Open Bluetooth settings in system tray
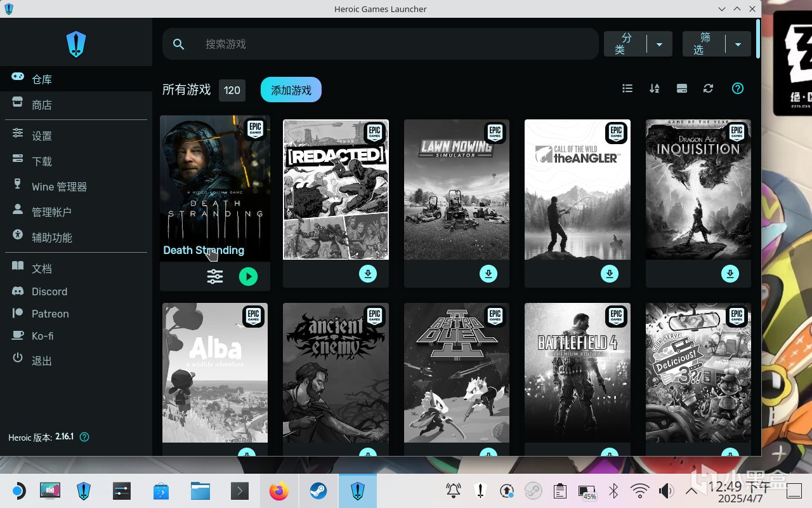Screen dimensions: 812x508 (x=613, y=491)
